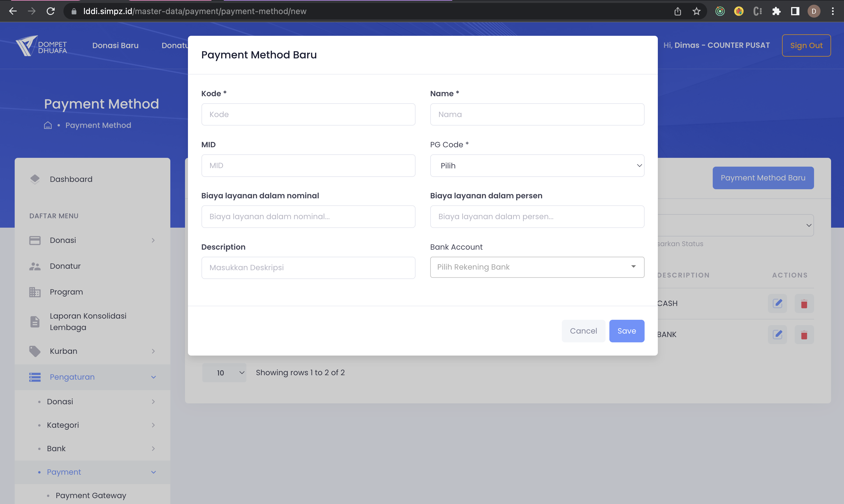Click the Dompet Dhuafa logo
The height and width of the screenshot is (504, 844).
click(x=41, y=46)
